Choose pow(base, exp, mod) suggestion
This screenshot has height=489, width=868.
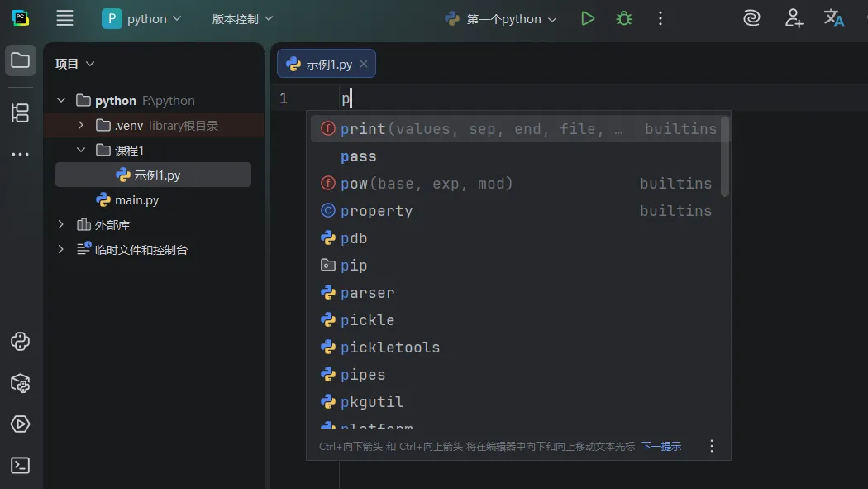point(516,184)
